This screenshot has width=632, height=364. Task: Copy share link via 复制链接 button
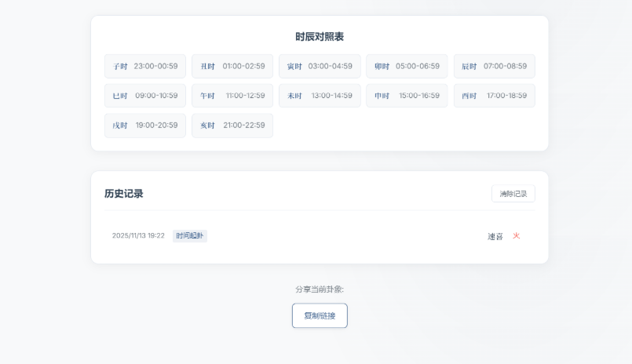point(320,315)
